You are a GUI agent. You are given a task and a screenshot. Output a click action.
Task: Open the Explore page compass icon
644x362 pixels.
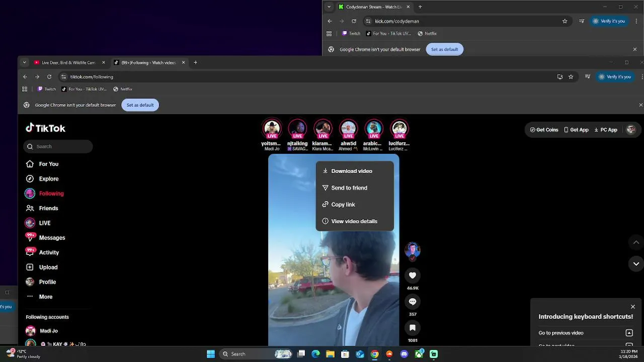point(30,178)
